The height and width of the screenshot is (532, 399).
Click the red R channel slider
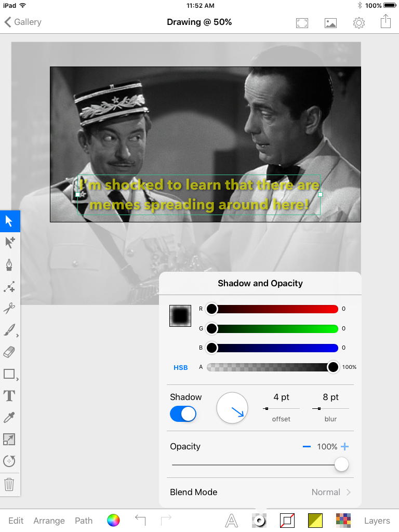pos(272,309)
